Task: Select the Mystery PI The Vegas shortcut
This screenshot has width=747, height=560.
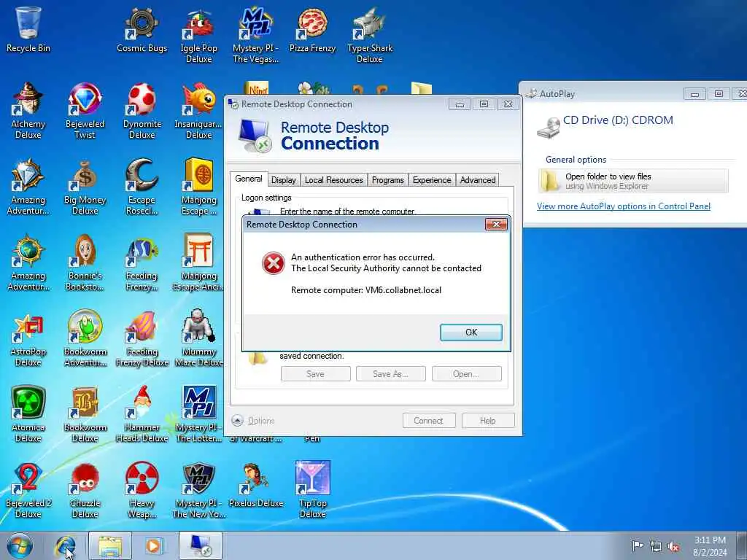Action: pos(255,36)
